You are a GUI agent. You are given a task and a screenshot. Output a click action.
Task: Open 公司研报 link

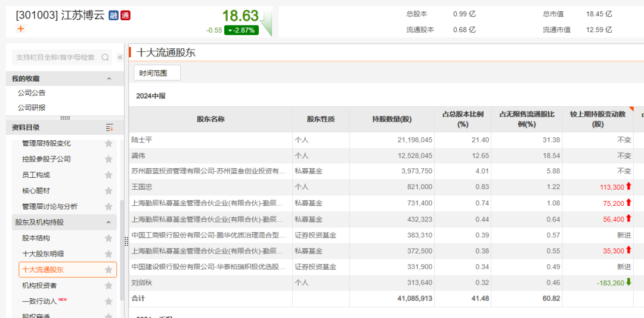point(32,108)
